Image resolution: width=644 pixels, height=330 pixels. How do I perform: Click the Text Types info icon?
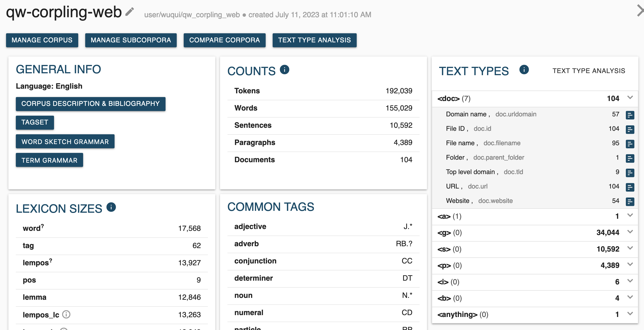click(x=524, y=70)
